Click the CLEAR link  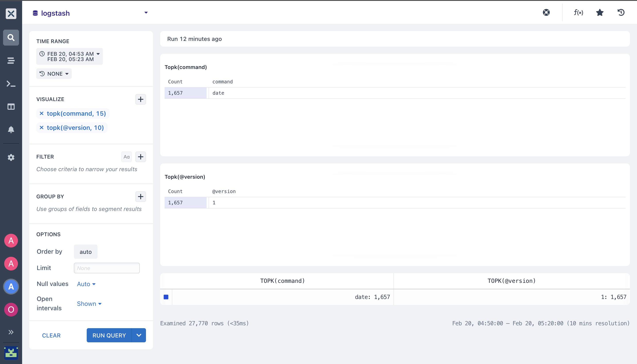click(51, 335)
